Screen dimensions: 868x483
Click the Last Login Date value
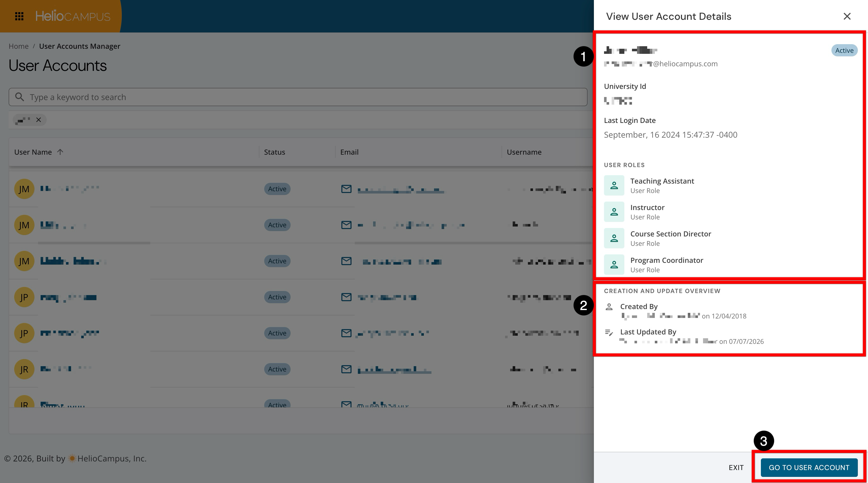pyautogui.click(x=671, y=135)
